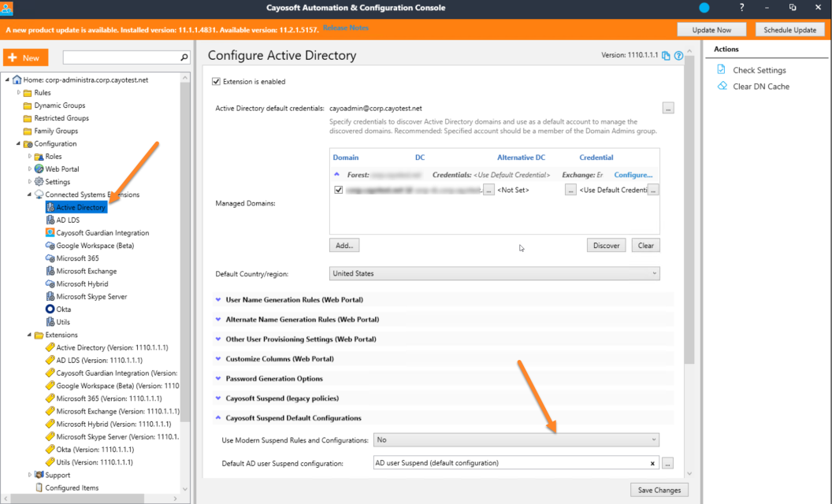Click the Okta circle icon

coord(50,309)
